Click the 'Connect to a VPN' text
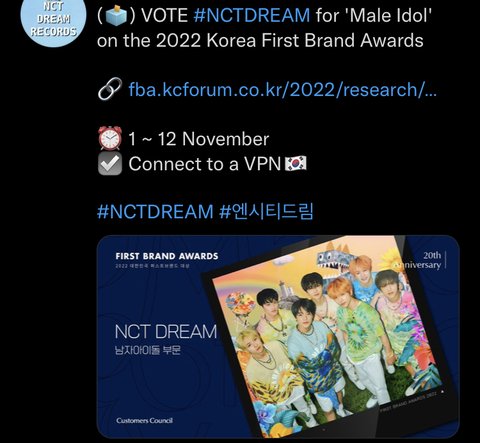The image size is (480, 443). point(205,164)
